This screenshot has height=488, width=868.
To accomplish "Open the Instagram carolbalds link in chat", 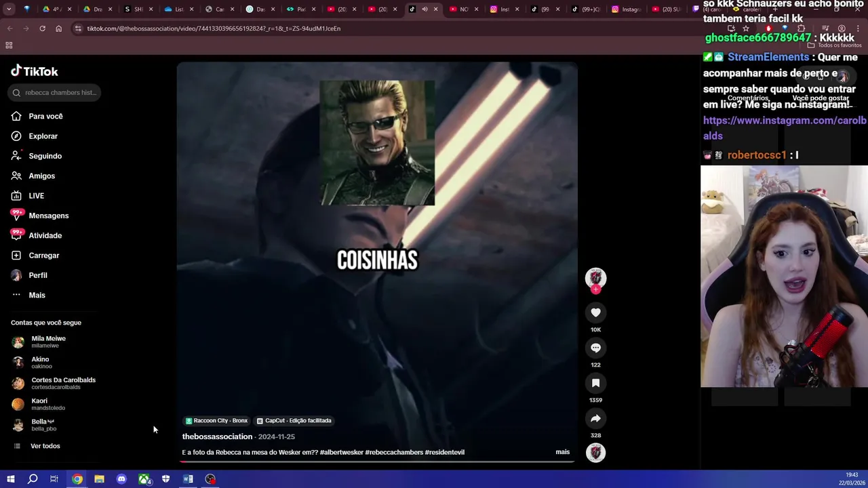I will 785,128.
